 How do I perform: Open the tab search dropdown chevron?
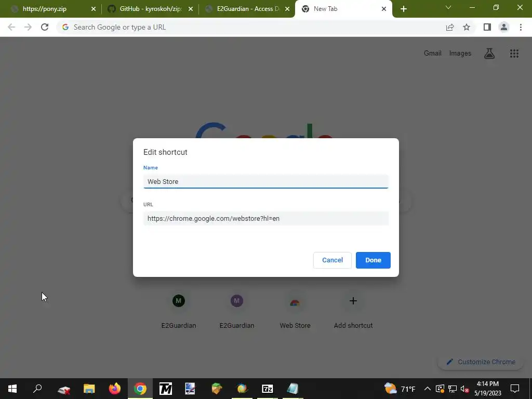448,7
